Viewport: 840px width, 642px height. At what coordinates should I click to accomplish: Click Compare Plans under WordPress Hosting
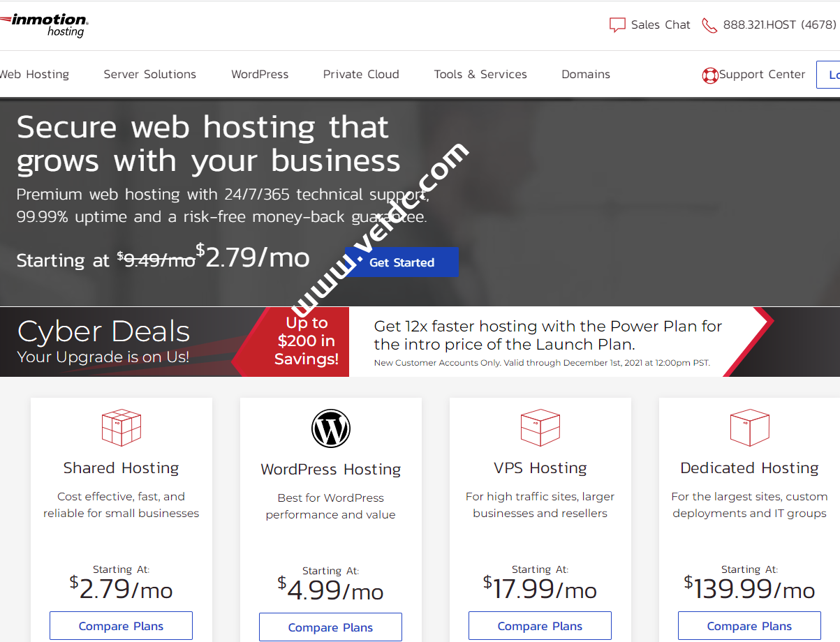point(330,627)
